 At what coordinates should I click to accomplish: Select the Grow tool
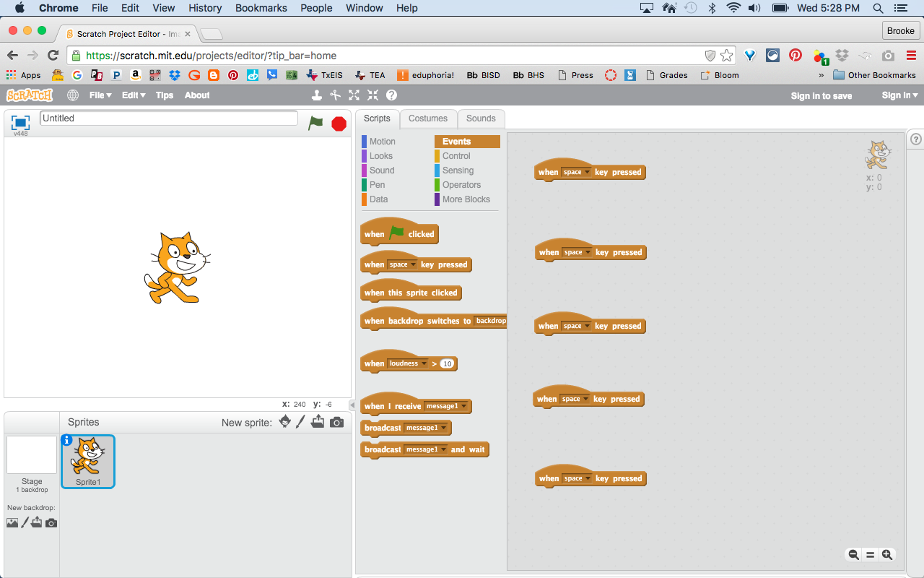click(354, 95)
